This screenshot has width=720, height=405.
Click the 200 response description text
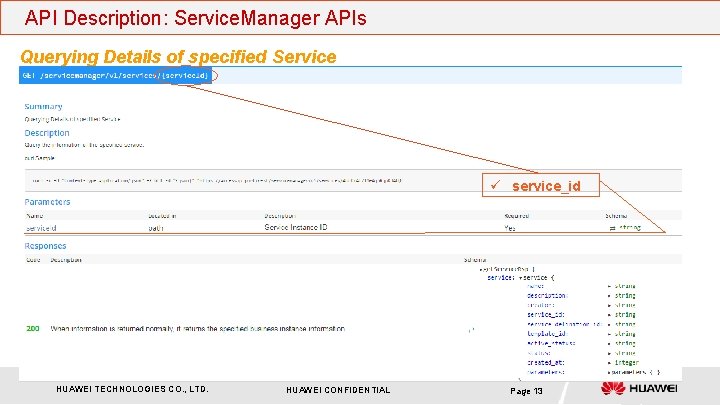click(x=197, y=329)
